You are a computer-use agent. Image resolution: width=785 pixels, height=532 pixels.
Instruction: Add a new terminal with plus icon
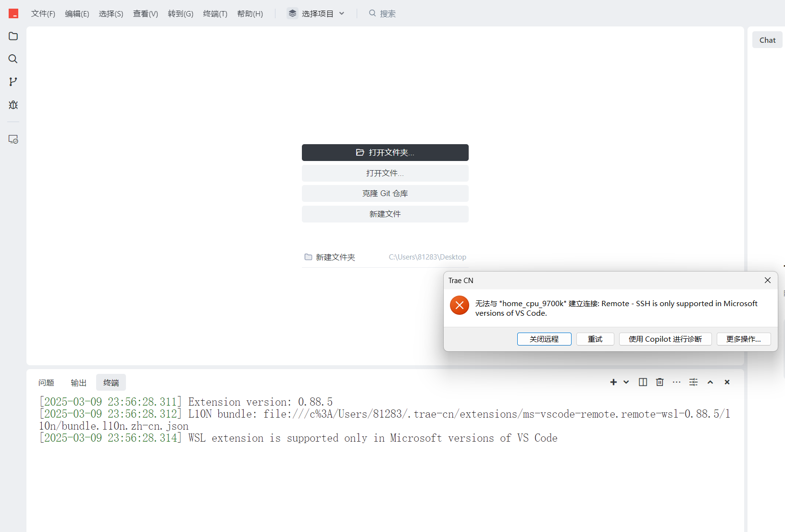pyautogui.click(x=613, y=382)
